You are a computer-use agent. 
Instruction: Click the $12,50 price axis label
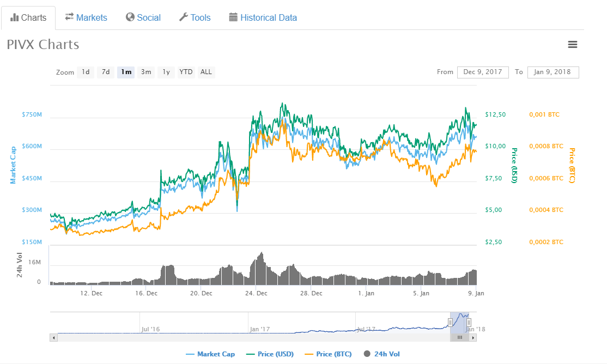[x=495, y=114]
